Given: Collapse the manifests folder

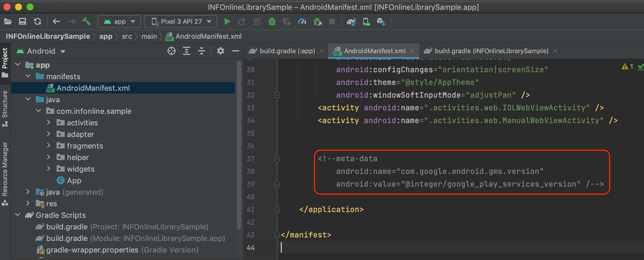Looking at the screenshot, I should pos(28,76).
